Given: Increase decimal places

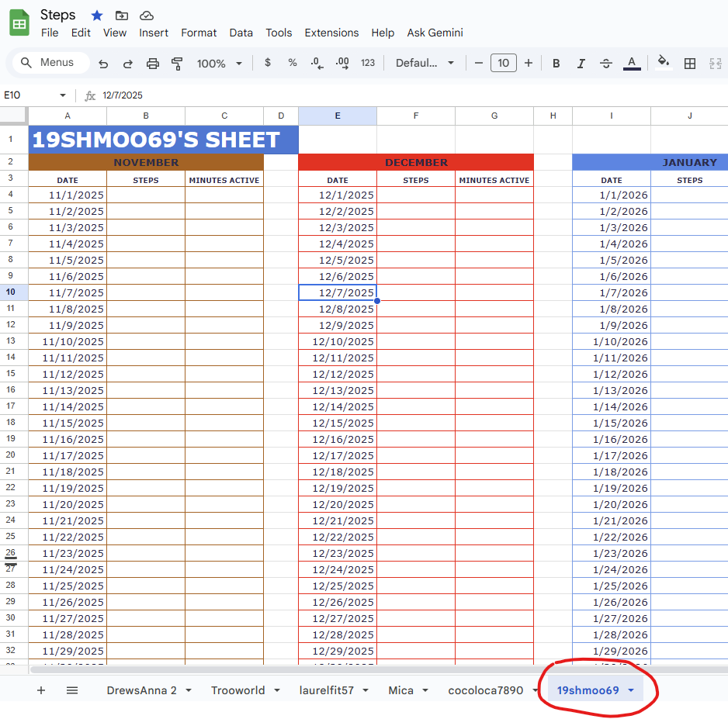Looking at the screenshot, I should pyautogui.click(x=341, y=64).
